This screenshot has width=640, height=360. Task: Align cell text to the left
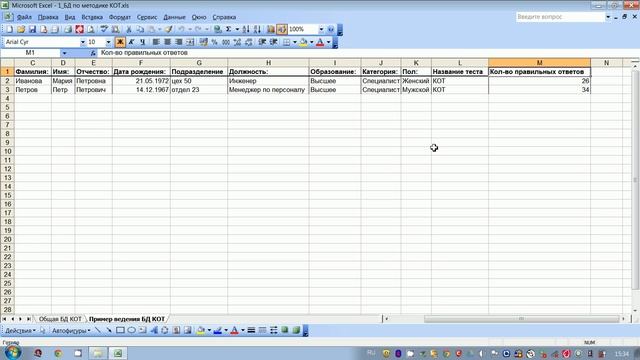pyautogui.click(x=156, y=42)
